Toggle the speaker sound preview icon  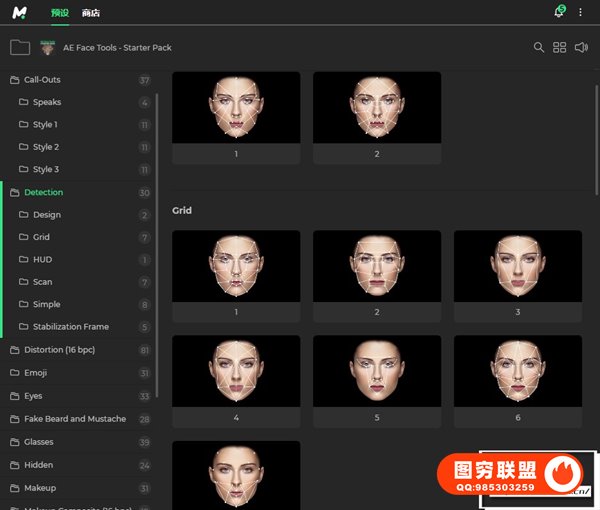[x=582, y=47]
